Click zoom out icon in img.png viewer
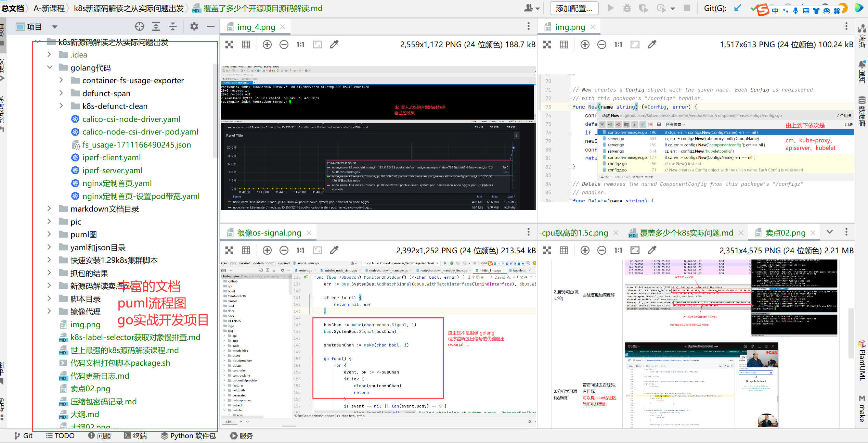Screen dimensions: 868x443 click(x=601, y=45)
